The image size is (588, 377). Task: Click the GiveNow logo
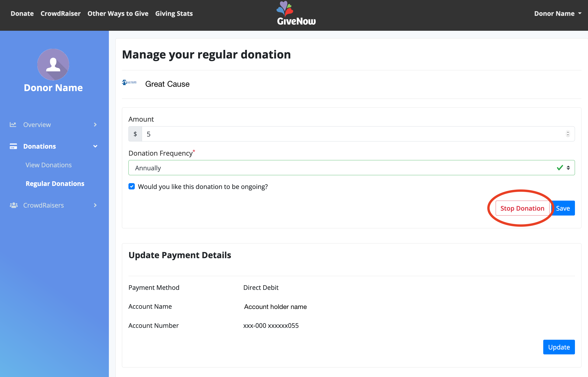coord(296,14)
